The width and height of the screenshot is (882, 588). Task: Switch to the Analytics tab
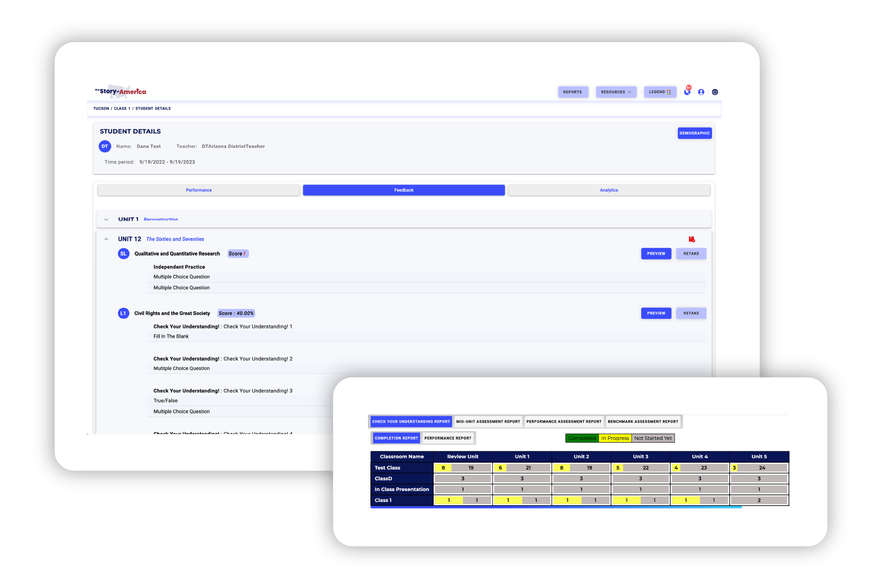click(x=609, y=190)
